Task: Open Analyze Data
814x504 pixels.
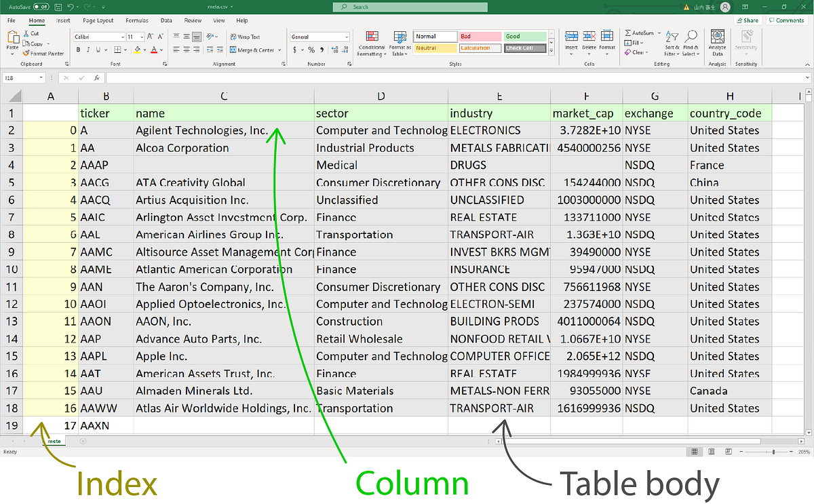Action: 716,42
